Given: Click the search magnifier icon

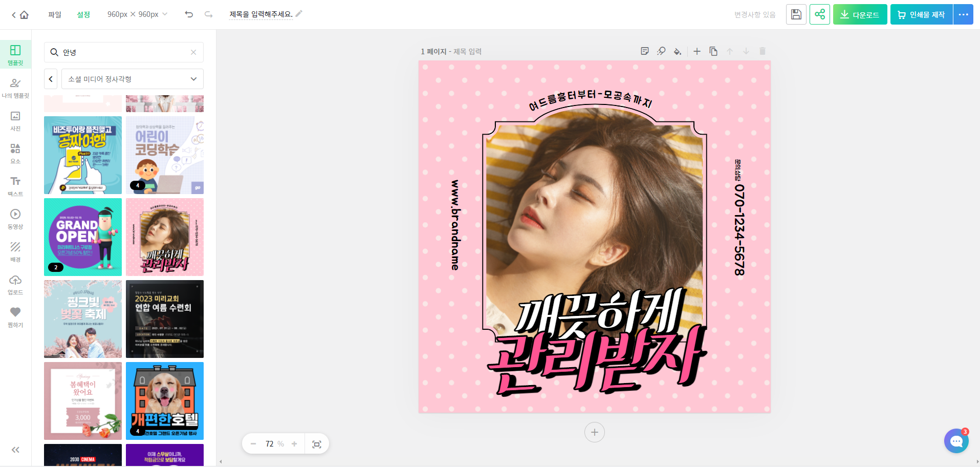Looking at the screenshot, I should click(54, 52).
